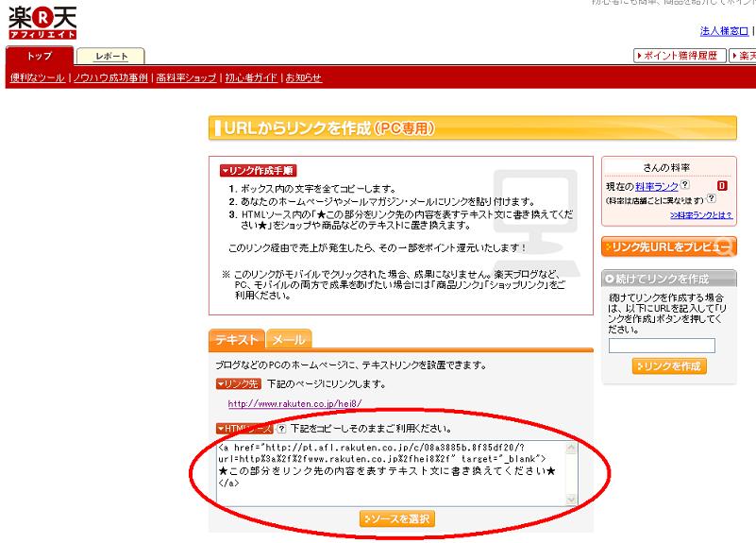The width and height of the screenshot is (756, 543).
Task: Click the リンクを作成 button
Action: [669, 366]
